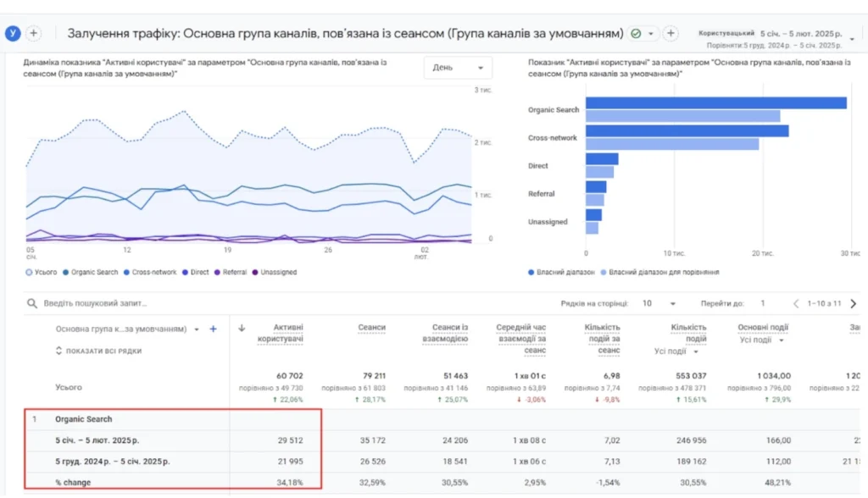Open the День granularity dropdown
This screenshot has width=868, height=498.
(458, 68)
